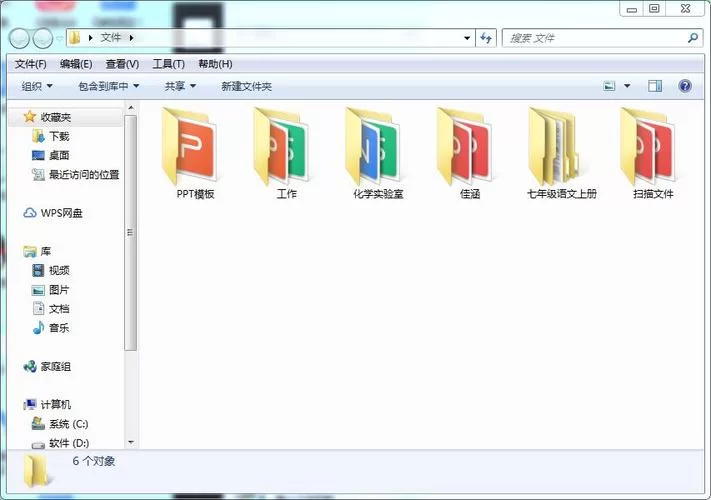
Task: Select the 家庭组 text in sidebar
Action: click(x=56, y=366)
